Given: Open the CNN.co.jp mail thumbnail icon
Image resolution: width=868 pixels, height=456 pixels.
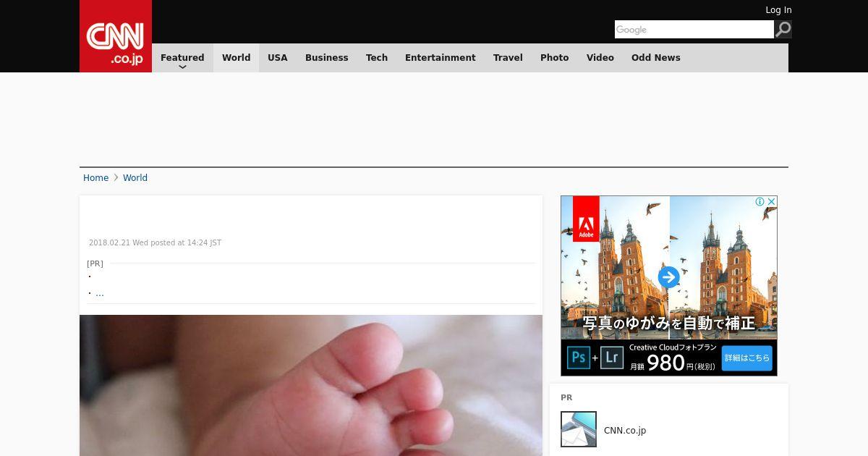Looking at the screenshot, I should pos(579,429).
